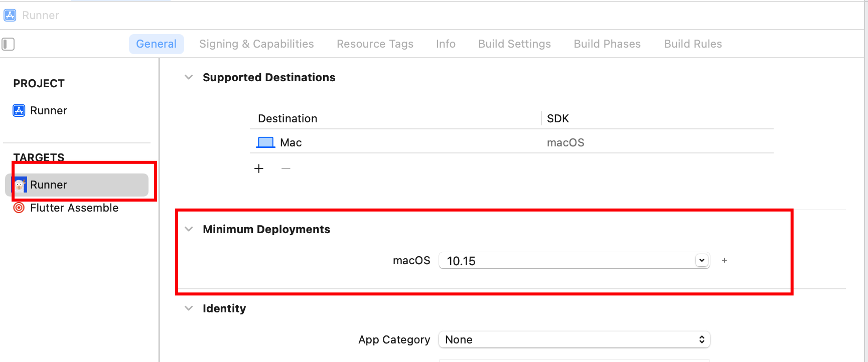The image size is (868, 362).
Task: Remove destination with the minus button
Action: pyautogui.click(x=286, y=168)
